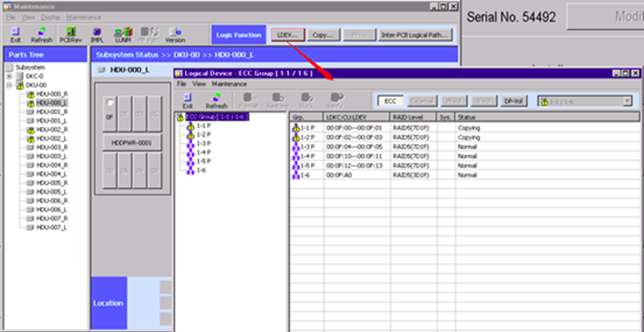Click Exit icon in Logical Device window

pyautogui.click(x=187, y=101)
